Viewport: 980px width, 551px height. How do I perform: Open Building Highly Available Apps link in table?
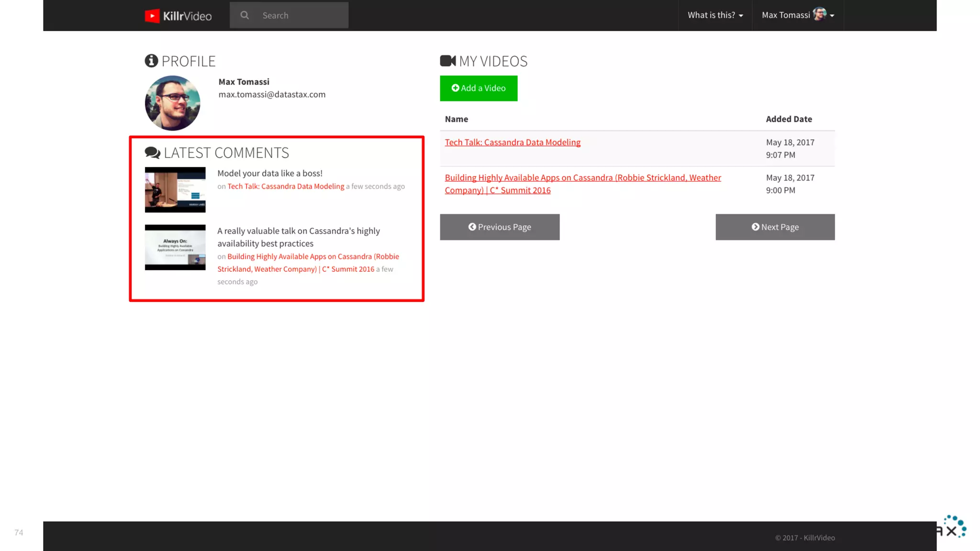[x=582, y=178]
